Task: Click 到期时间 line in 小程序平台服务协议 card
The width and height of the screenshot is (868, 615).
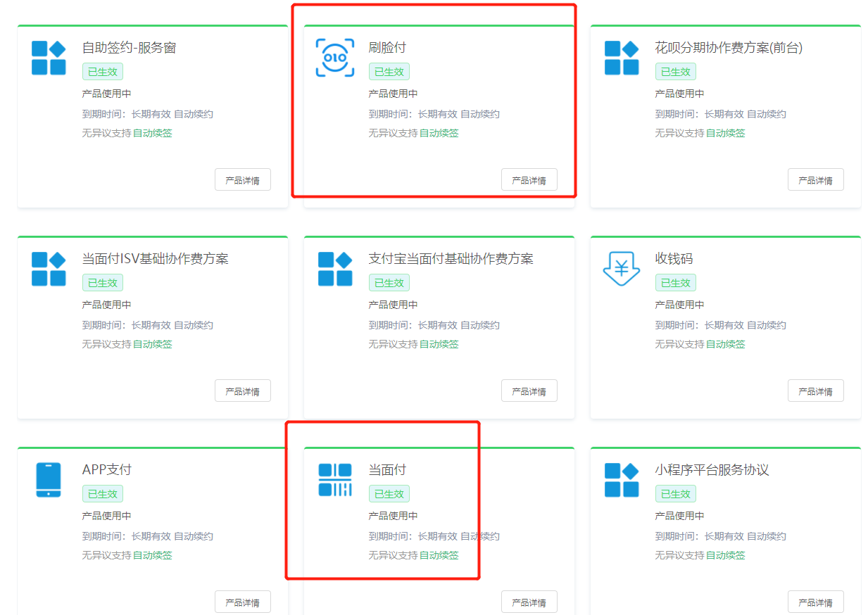Action: click(721, 536)
